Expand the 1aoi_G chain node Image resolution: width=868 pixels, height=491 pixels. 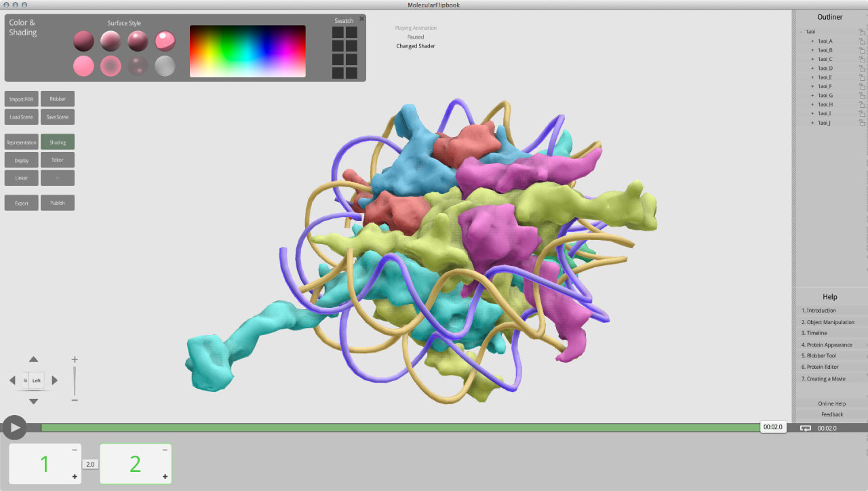click(812, 96)
